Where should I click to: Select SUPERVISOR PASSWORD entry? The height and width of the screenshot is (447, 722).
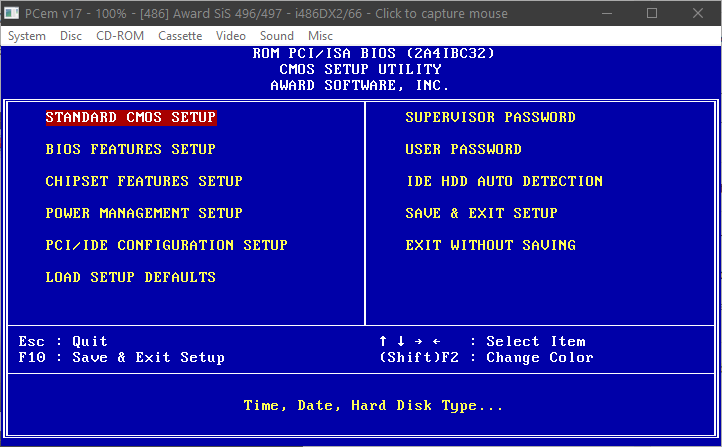[491, 117]
